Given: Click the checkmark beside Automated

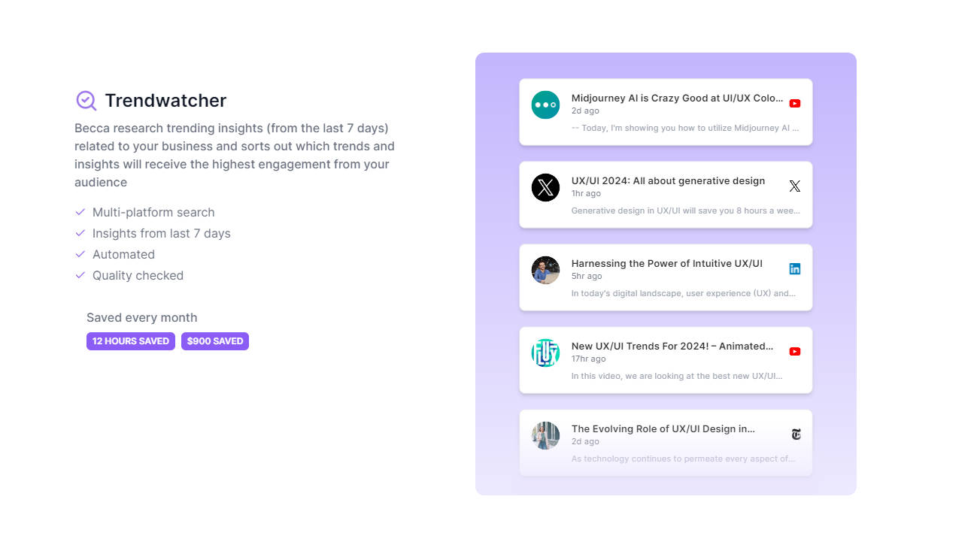Looking at the screenshot, I should point(80,255).
